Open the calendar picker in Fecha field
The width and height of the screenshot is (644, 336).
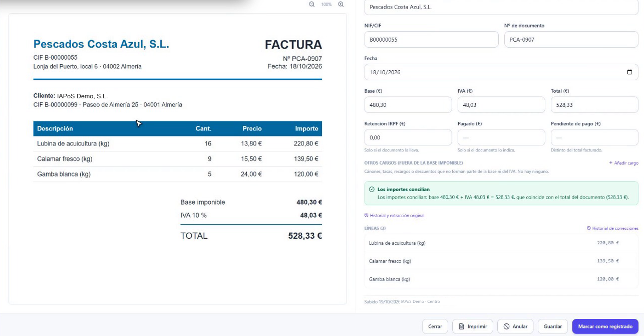pos(629,72)
